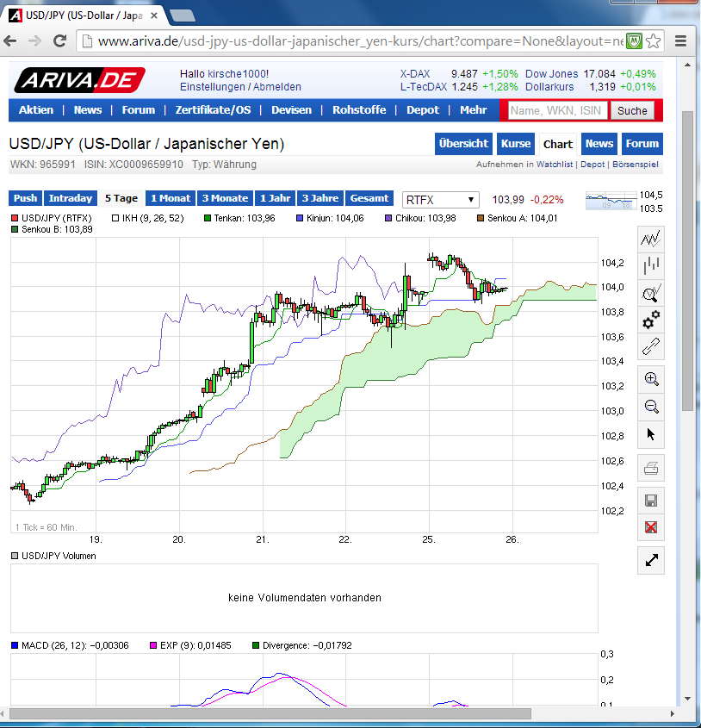Toggle the Kinjun legend marker
701x728 pixels.
pos(300,218)
